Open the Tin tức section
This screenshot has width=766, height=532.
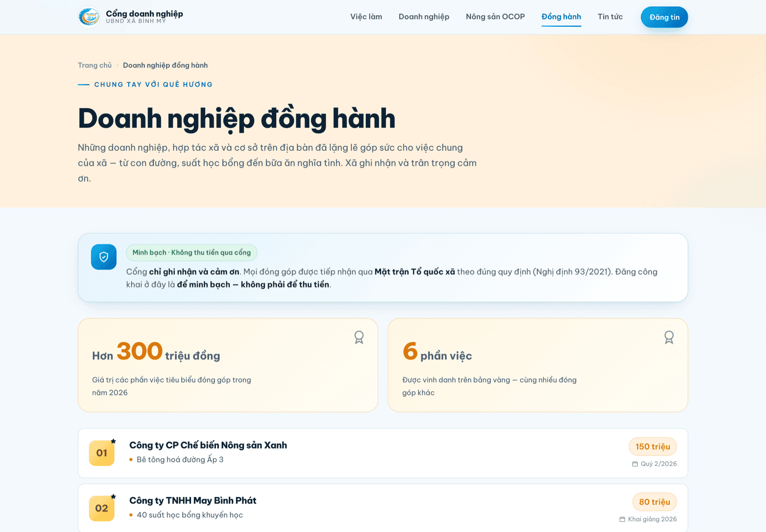(610, 17)
